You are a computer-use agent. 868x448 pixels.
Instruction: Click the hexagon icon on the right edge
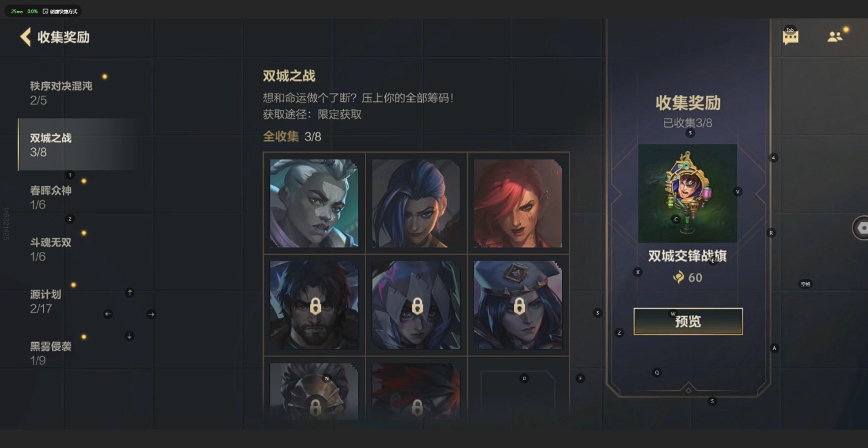point(862,228)
